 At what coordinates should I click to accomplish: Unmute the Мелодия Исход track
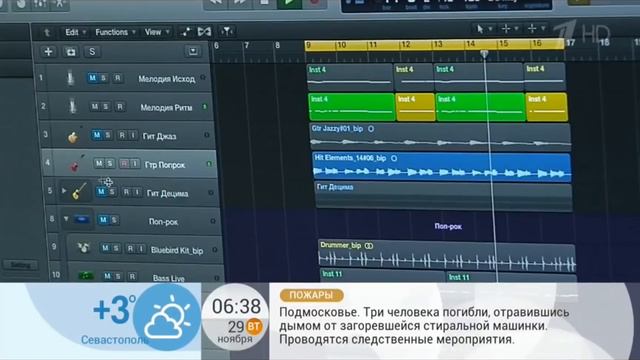point(93,78)
